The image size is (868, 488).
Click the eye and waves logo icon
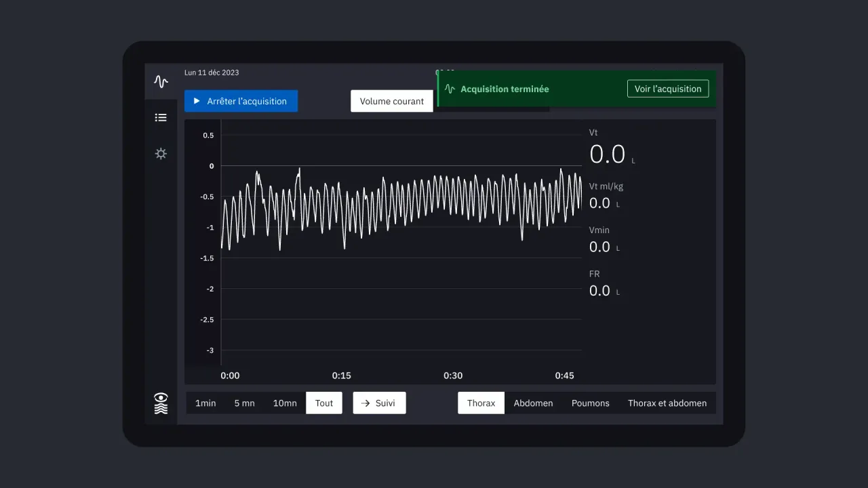click(161, 403)
